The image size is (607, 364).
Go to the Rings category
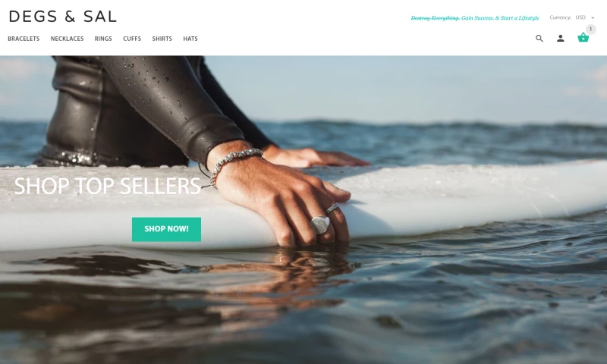[103, 39]
